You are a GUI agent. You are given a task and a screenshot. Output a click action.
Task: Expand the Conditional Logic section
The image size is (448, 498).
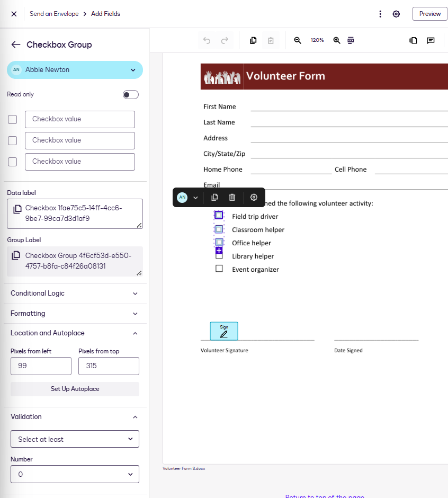coord(75,294)
